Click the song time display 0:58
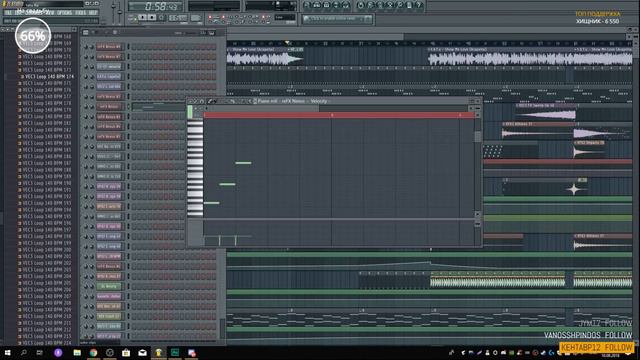This screenshot has width=640, height=360. [155, 7]
